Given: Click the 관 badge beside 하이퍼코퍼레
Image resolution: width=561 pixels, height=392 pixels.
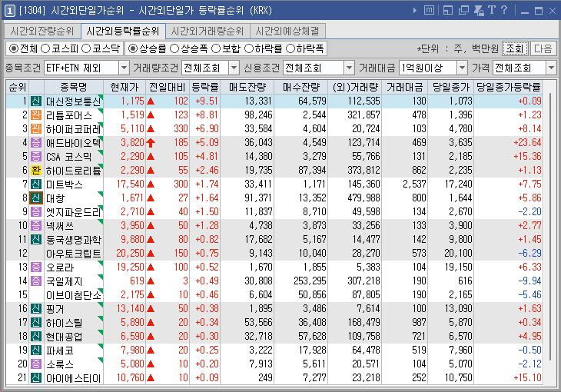Looking at the screenshot, I should click(x=36, y=129).
